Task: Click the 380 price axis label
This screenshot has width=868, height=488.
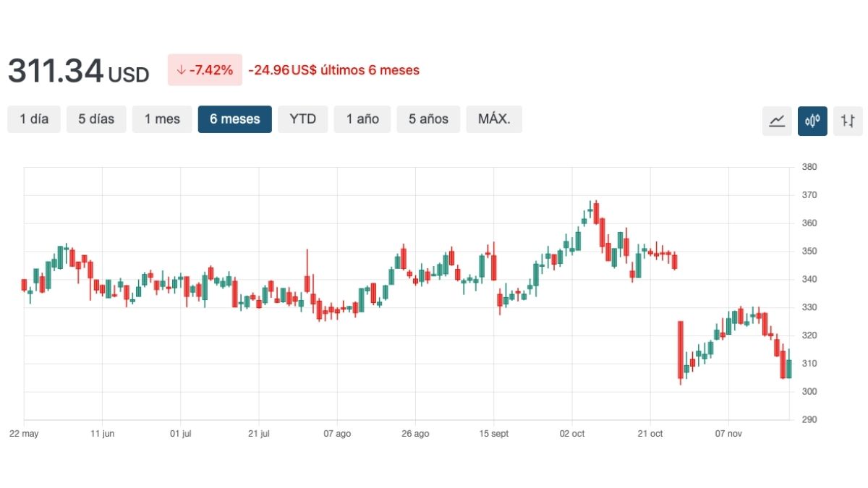Action: (809, 167)
